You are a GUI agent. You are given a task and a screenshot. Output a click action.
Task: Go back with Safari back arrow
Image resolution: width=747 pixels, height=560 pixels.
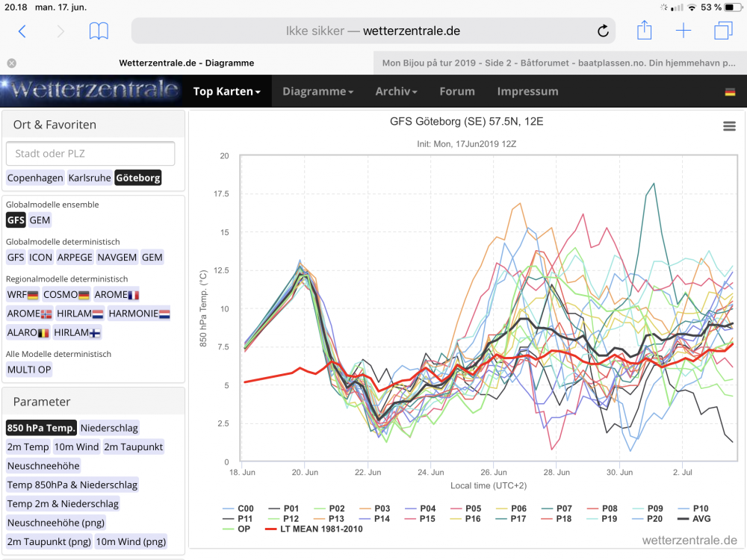coord(22,31)
